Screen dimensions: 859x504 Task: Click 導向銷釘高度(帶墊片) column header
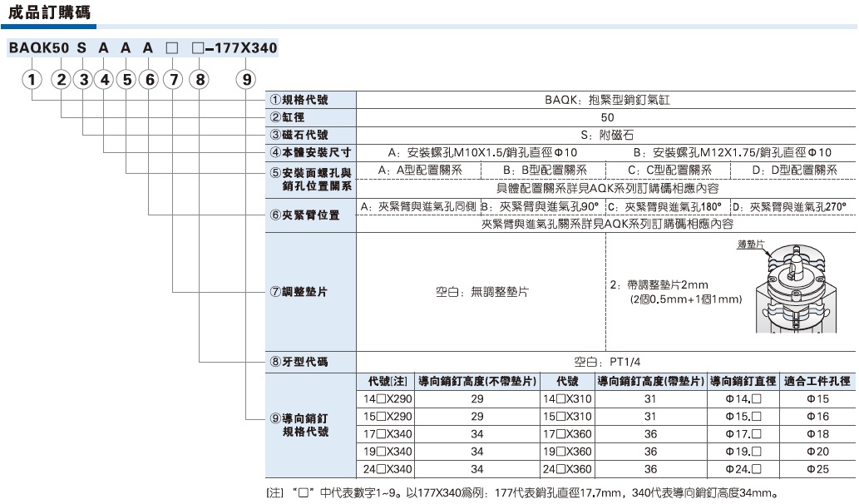click(x=651, y=381)
